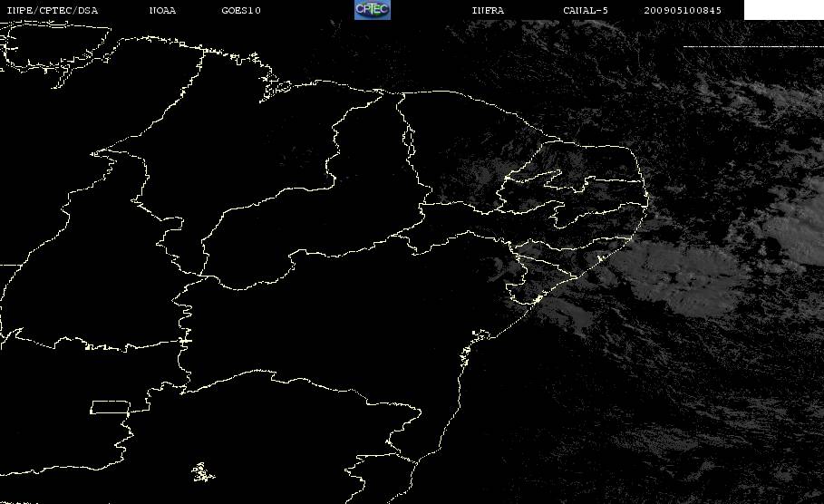Click the white rectangle beside the timestamp
The width and height of the screenshot is (824, 504).
click(783, 10)
